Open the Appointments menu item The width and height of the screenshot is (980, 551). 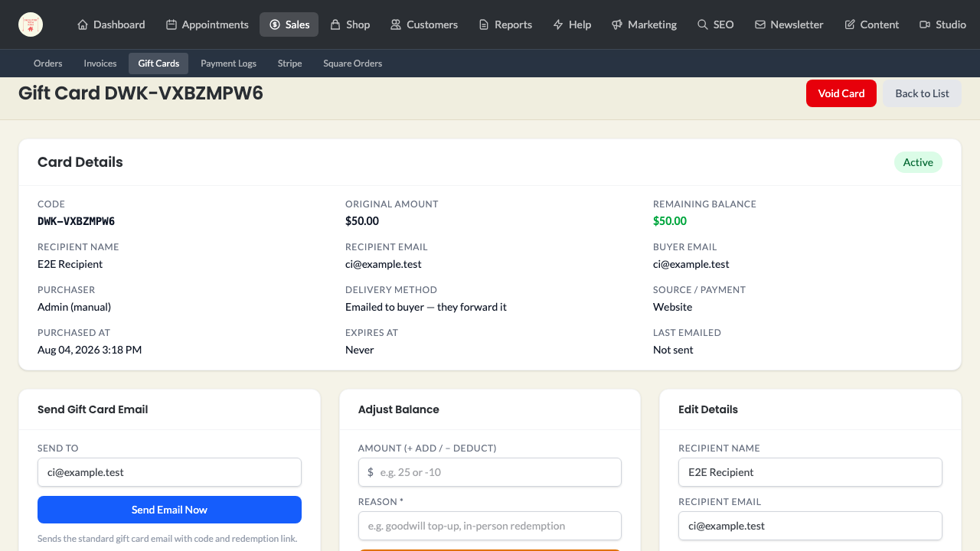(x=207, y=24)
